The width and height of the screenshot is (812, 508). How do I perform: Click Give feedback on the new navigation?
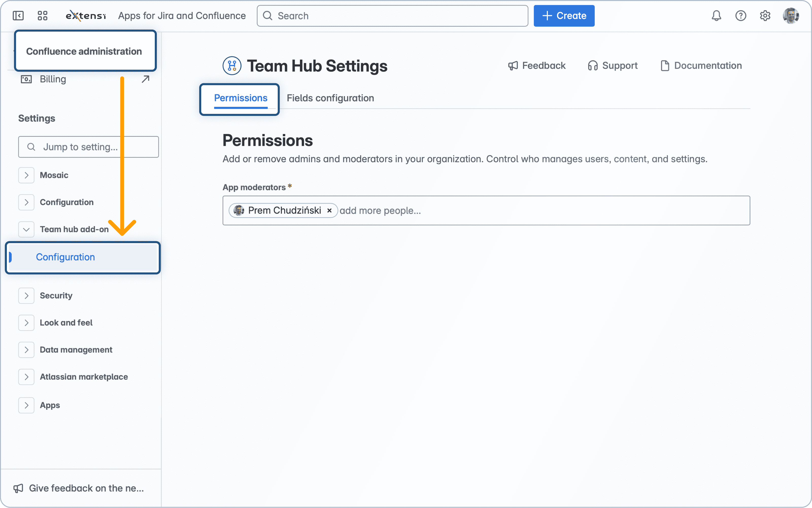coord(80,488)
